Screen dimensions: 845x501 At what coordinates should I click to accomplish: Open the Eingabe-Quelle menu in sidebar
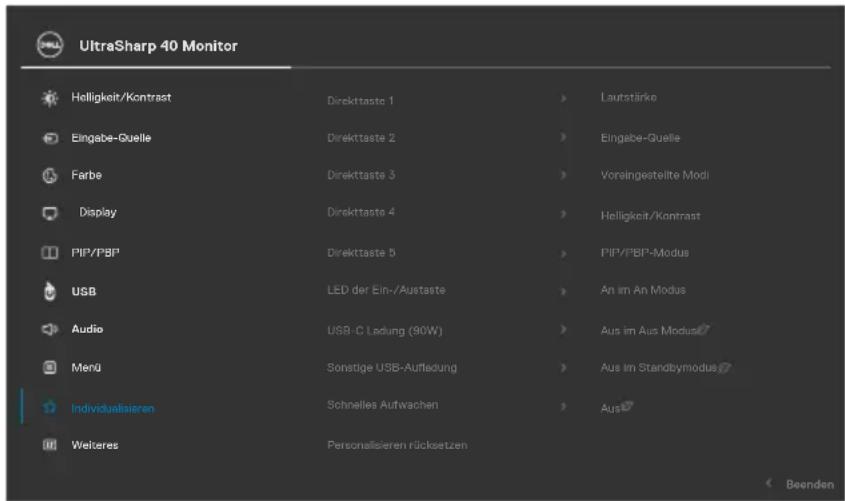tap(111, 138)
